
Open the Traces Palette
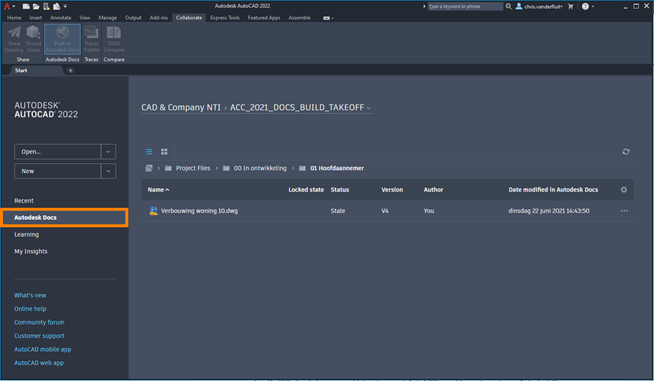pyautogui.click(x=91, y=39)
